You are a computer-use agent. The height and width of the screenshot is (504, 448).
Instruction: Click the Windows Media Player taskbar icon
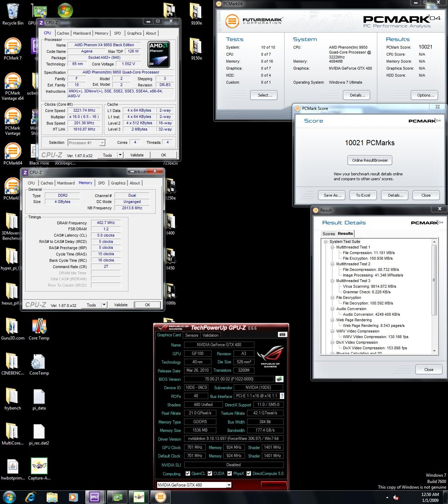[73, 497]
